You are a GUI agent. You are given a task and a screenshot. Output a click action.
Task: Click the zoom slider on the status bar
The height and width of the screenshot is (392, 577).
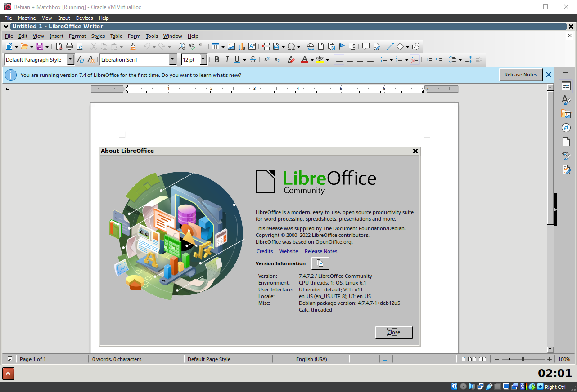point(523,359)
